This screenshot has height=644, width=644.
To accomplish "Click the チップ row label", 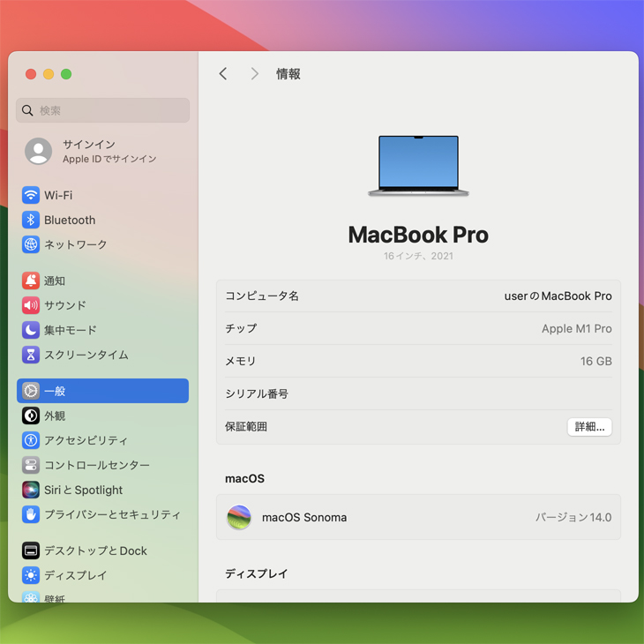I will tap(241, 328).
